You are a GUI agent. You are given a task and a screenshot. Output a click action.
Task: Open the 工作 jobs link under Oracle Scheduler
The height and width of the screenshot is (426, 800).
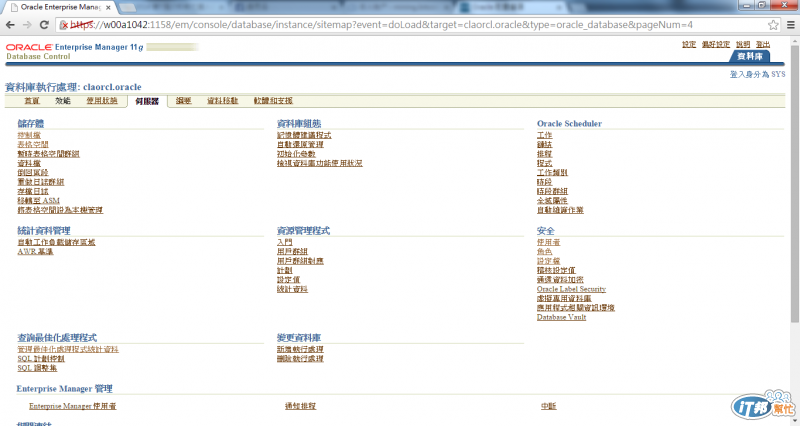pos(544,135)
